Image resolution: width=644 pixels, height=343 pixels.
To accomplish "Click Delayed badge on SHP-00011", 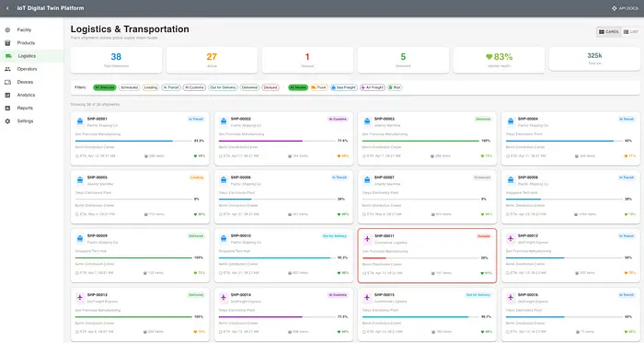I will [484, 236].
